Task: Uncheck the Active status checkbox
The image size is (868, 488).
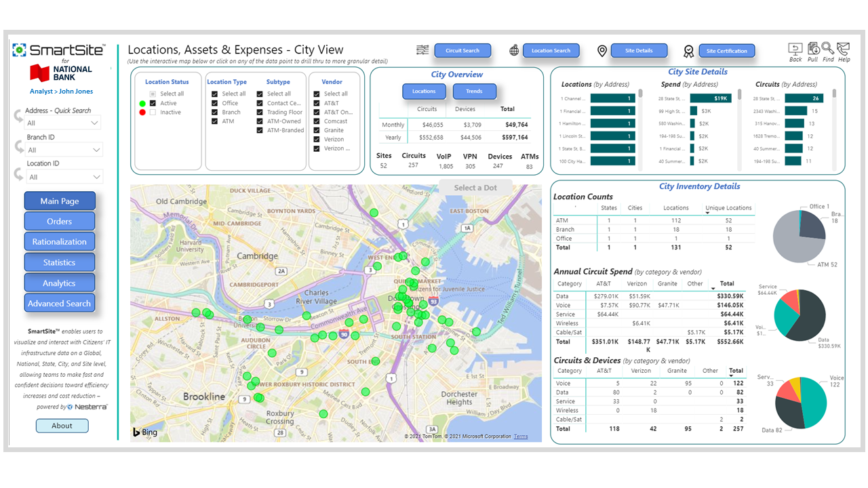Action: 153,103
